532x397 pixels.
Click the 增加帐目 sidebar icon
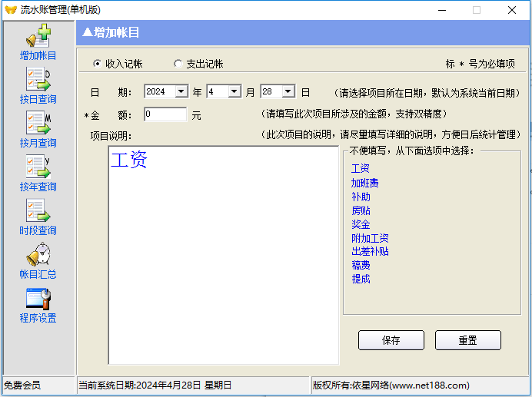click(38, 37)
